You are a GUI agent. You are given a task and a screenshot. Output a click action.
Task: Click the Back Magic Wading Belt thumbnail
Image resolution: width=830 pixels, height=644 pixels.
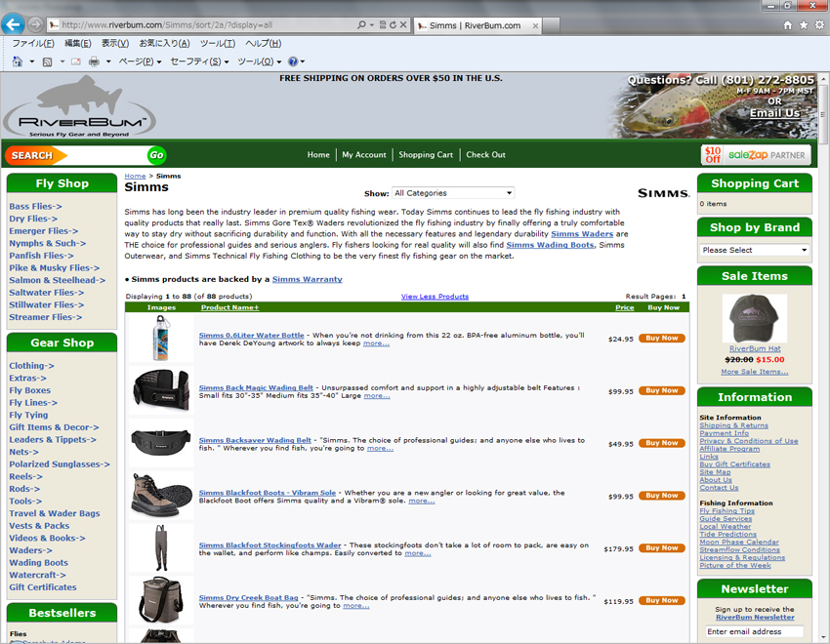161,390
